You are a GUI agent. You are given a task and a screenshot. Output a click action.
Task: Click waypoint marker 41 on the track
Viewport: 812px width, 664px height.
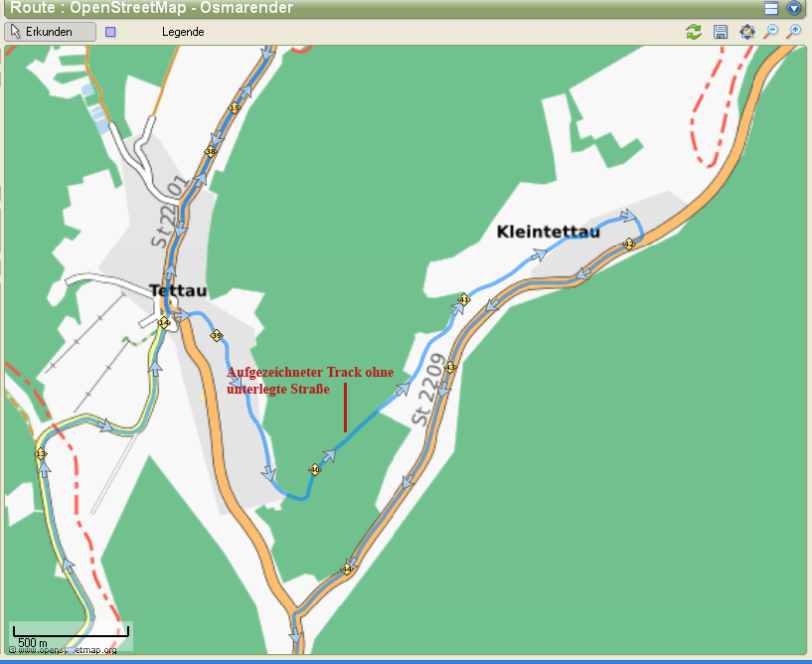click(463, 299)
